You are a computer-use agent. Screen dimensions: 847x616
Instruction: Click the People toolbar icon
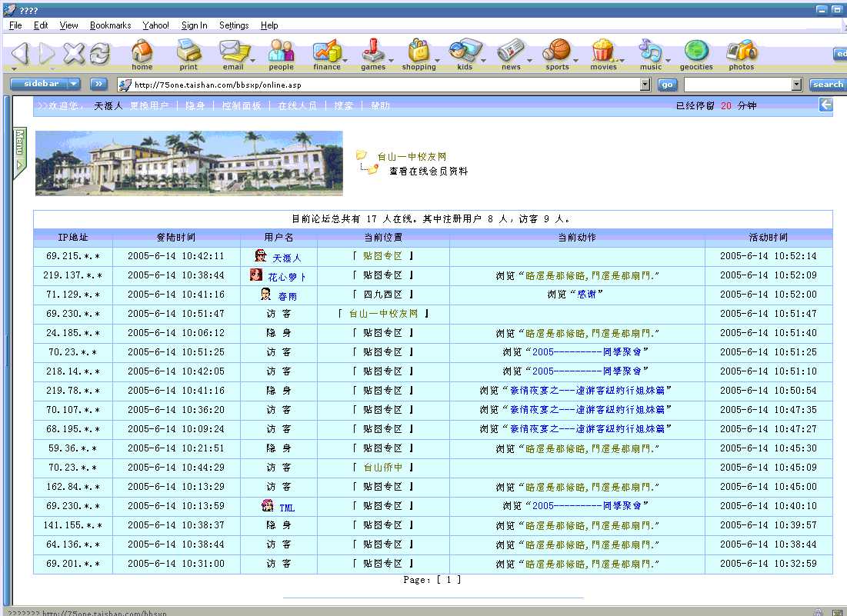281,54
